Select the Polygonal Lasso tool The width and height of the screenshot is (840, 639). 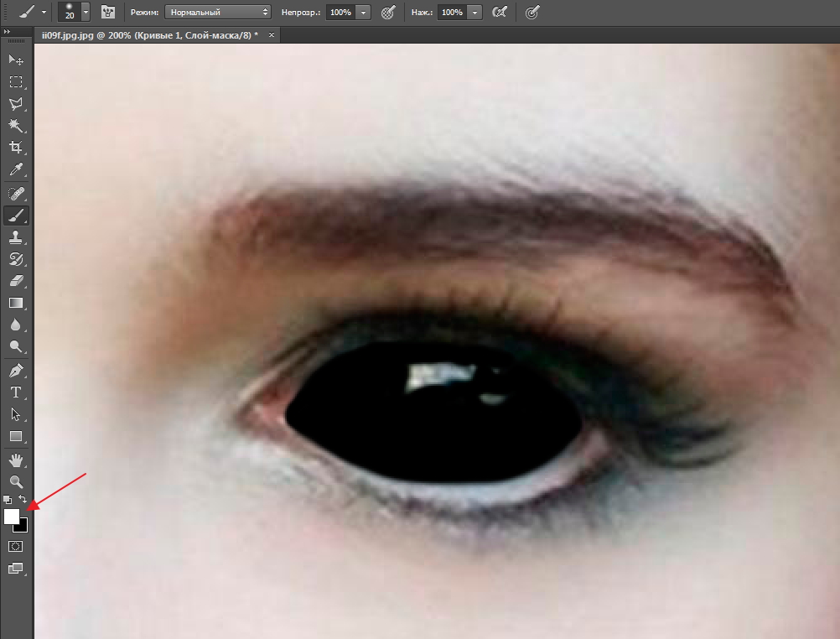click(16, 103)
